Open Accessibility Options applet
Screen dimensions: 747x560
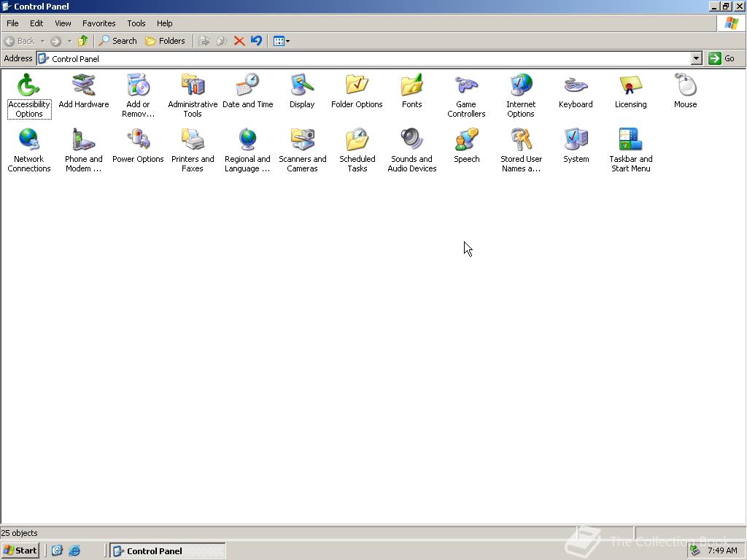pyautogui.click(x=29, y=96)
